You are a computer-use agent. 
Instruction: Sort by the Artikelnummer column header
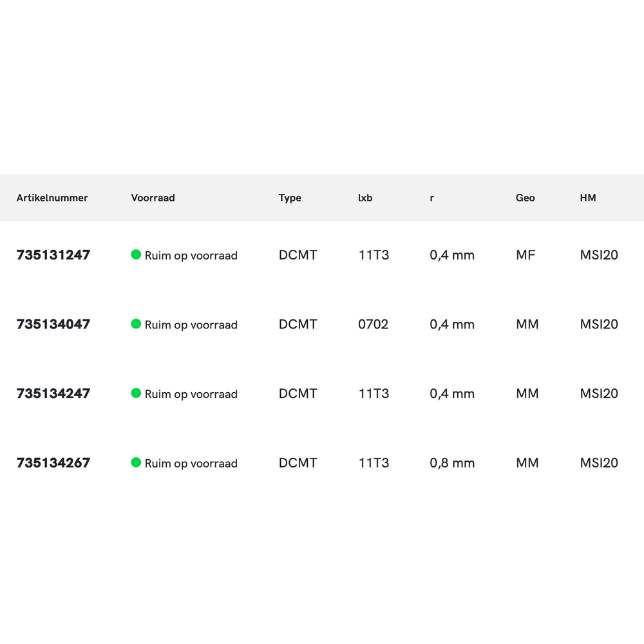pyautogui.click(x=52, y=198)
